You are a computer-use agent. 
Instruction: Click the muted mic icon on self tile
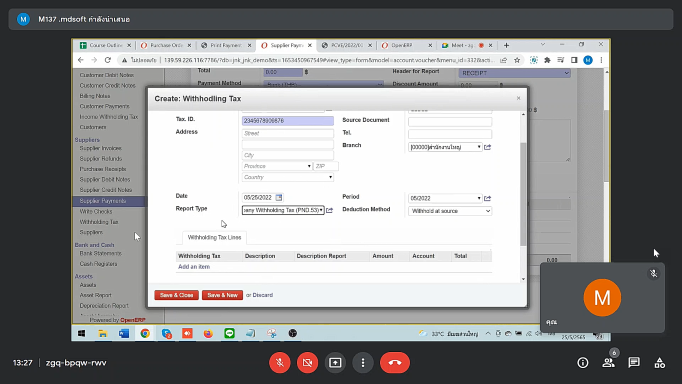coord(653,274)
